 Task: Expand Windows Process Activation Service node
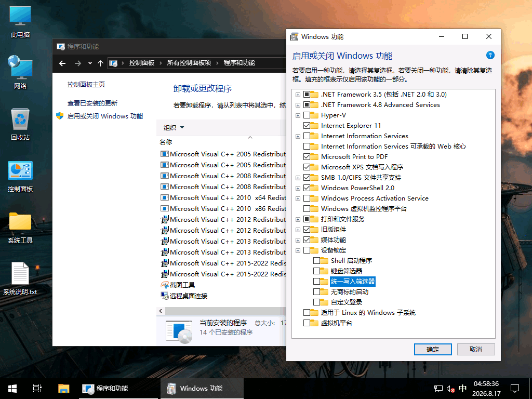click(x=298, y=198)
